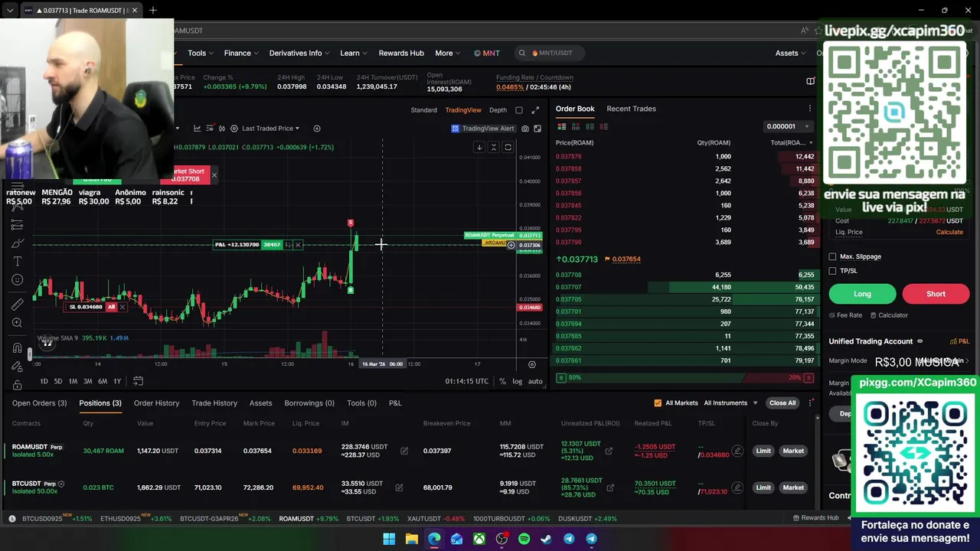This screenshot has height=551, width=980.
Task: Share ROAMUSDT unrealized P&L
Action: [x=609, y=451]
